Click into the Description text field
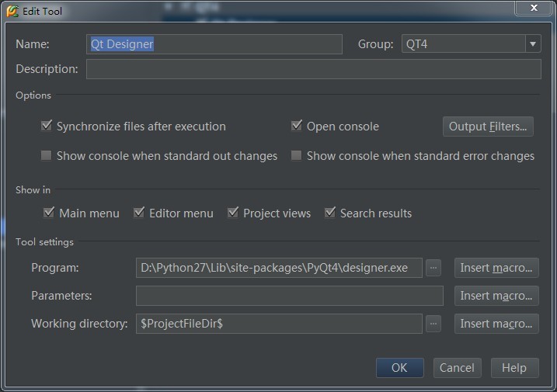This screenshot has width=557, height=392. click(x=313, y=69)
